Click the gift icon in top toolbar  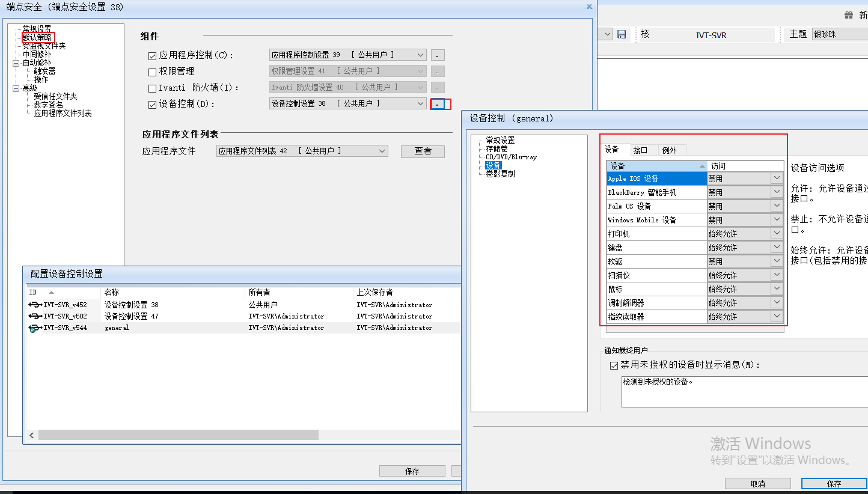pos(848,15)
